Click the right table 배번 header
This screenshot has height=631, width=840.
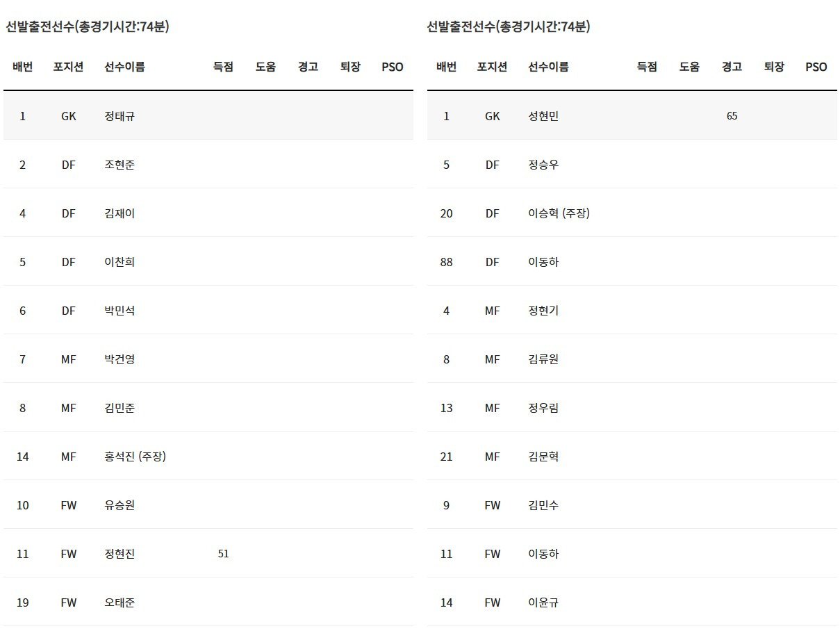(x=446, y=67)
